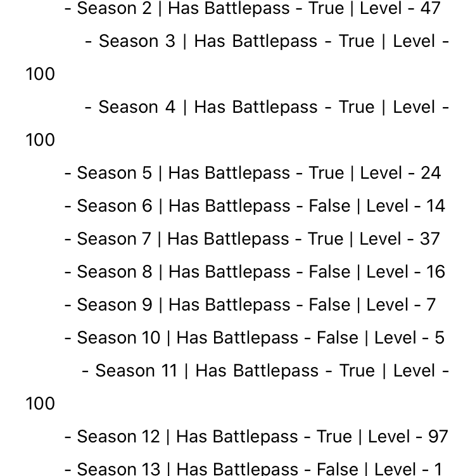Viewport: 475px width, 476px height.
Task: Select the Season 6 Level 14 line
Action: pyautogui.click(x=255, y=206)
